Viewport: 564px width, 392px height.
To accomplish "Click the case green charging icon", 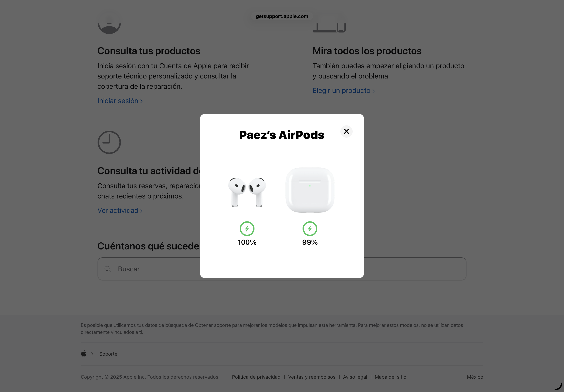I will (x=310, y=229).
